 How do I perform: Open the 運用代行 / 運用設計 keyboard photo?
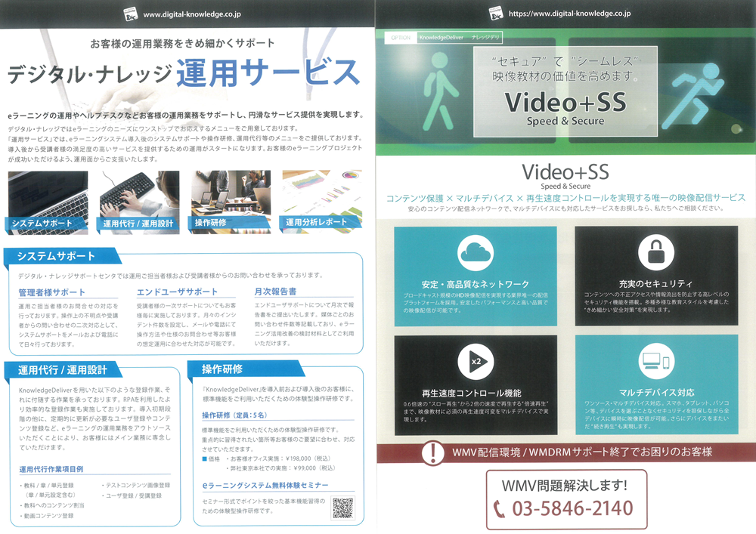139,202
